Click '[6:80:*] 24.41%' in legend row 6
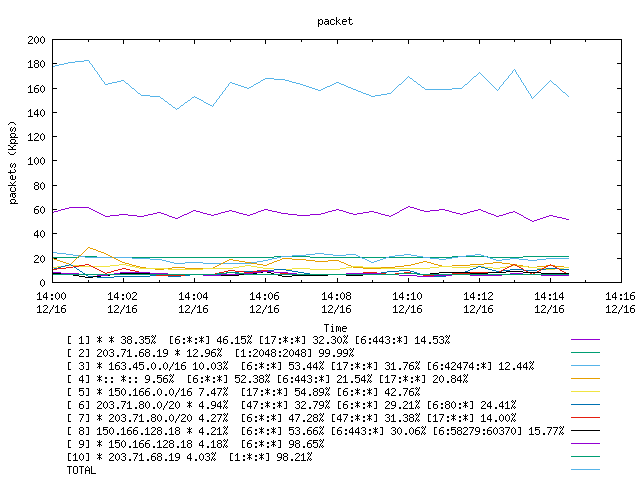This screenshot has height=480, width=640. tap(471, 405)
